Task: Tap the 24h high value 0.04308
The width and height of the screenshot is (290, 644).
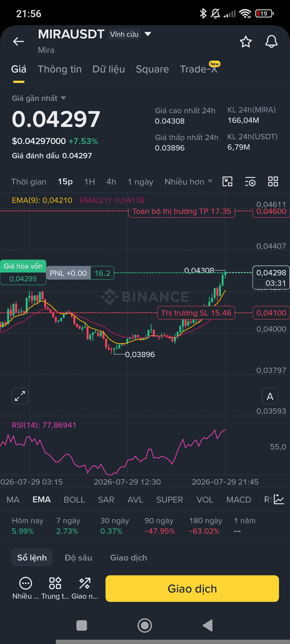Action: pyautogui.click(x=170, y=121)
